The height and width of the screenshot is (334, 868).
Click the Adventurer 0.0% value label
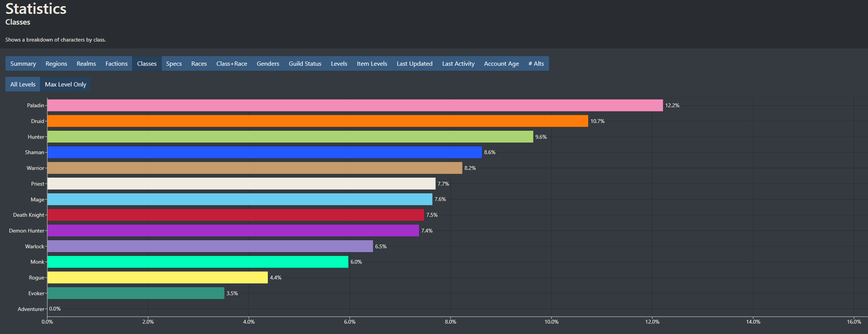coord(55,309)
